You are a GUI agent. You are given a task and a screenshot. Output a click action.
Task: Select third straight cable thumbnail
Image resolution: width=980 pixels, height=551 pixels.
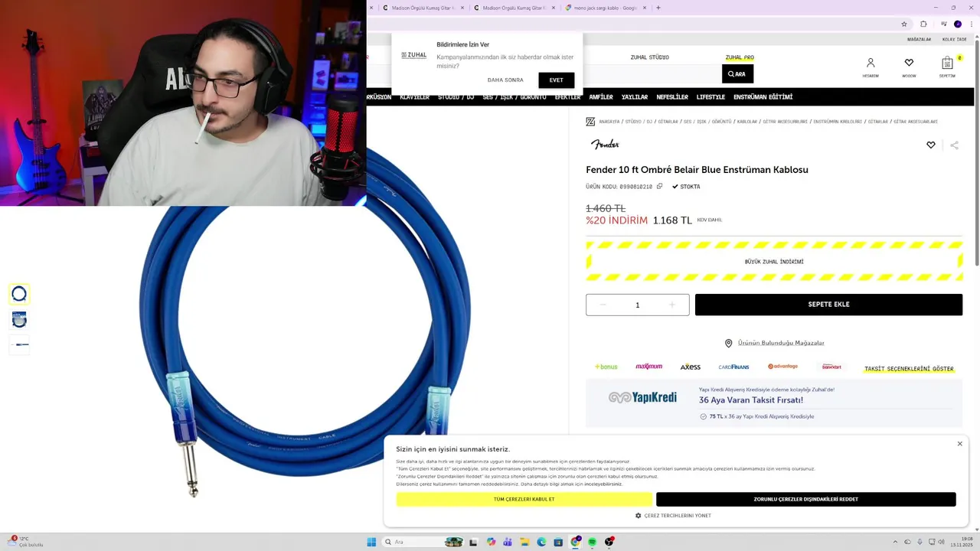(x=19, y=344)
